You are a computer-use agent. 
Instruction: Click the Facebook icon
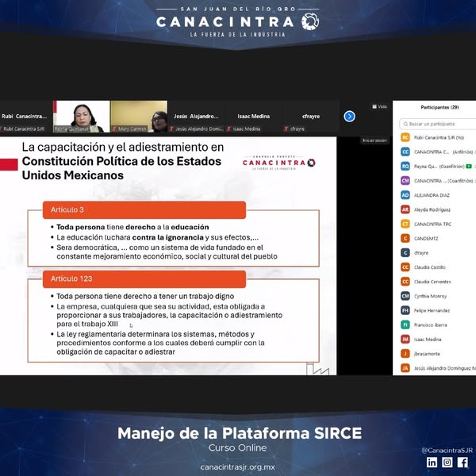pos(463,463)
